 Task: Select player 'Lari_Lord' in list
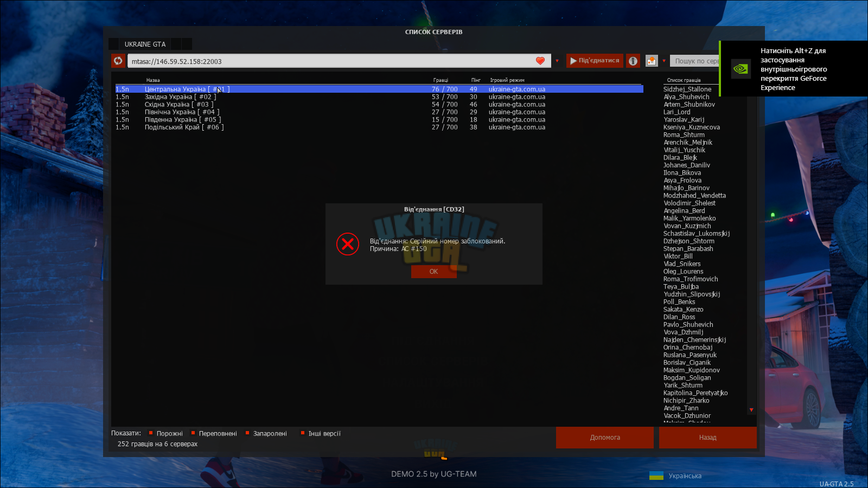click(676, 112)
